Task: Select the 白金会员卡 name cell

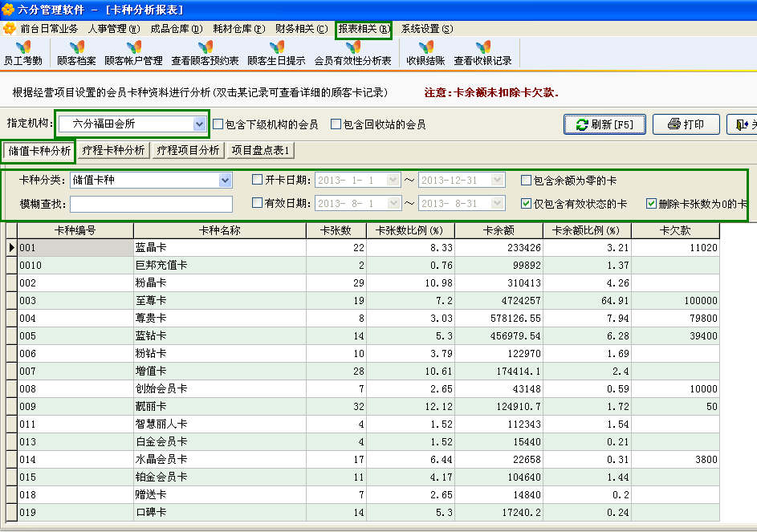Action: coord(220,441)
